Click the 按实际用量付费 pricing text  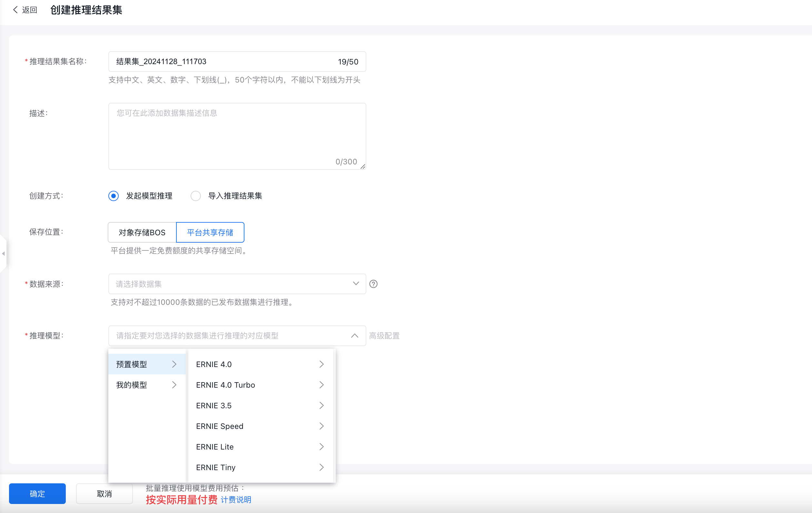[x=182, y=499]
